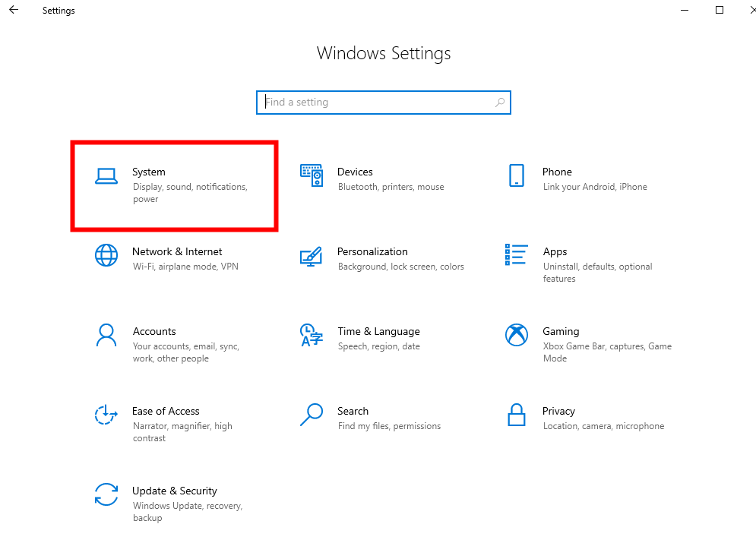Open the Personalization settings title

click(x=372, y=251)
